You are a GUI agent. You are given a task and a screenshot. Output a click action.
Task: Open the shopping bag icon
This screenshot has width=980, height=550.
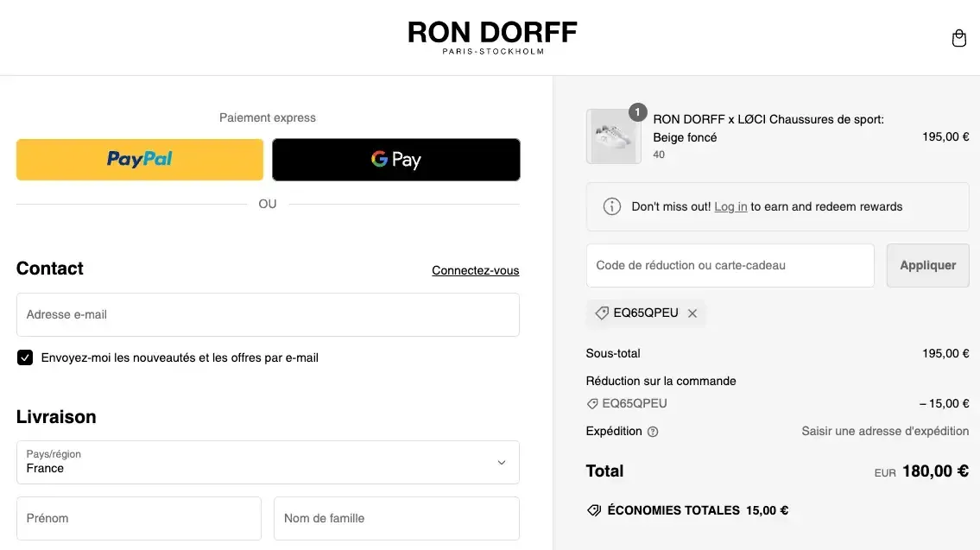pyautogui.click(x=958, y=38)
